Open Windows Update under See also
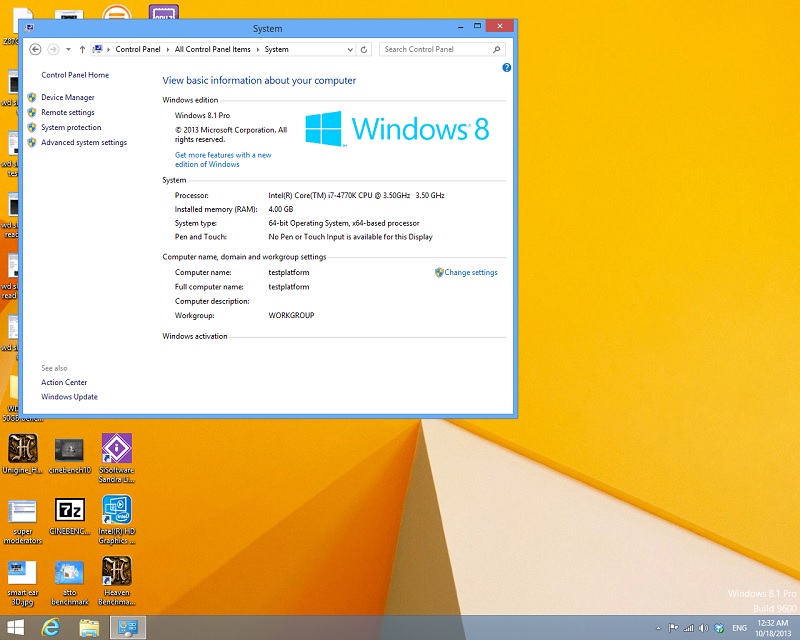The image size is (800, 640). 69,397
